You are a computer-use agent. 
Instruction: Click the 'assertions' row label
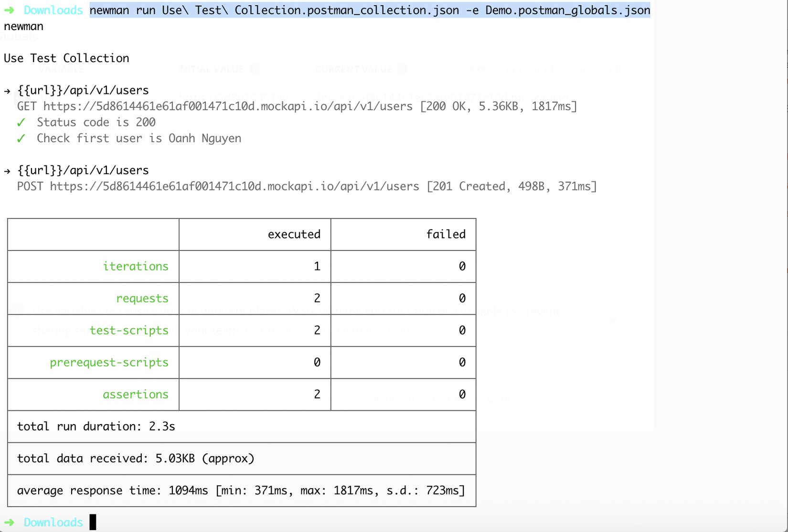point(136,395)
